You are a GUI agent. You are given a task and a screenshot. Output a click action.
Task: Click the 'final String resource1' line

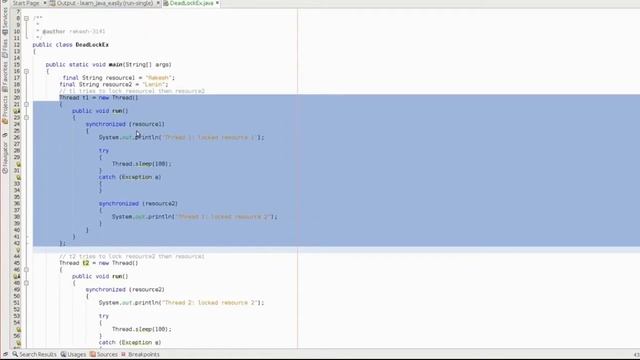[119, 78]
